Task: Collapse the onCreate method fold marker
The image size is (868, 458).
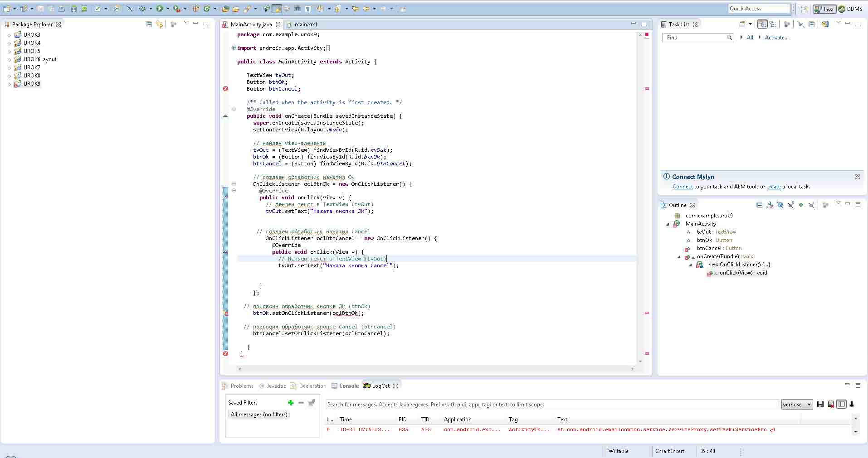Action: click(x=234, y=109)
